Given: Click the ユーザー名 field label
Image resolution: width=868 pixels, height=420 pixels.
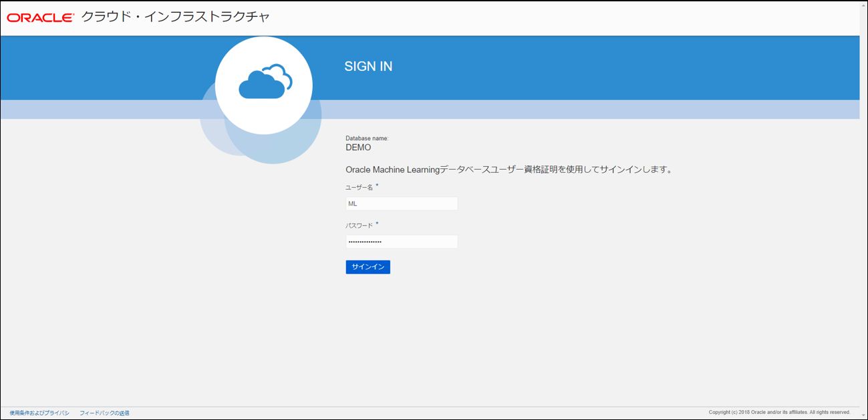Looking at the screenshot, I should (x=359, y=188).
